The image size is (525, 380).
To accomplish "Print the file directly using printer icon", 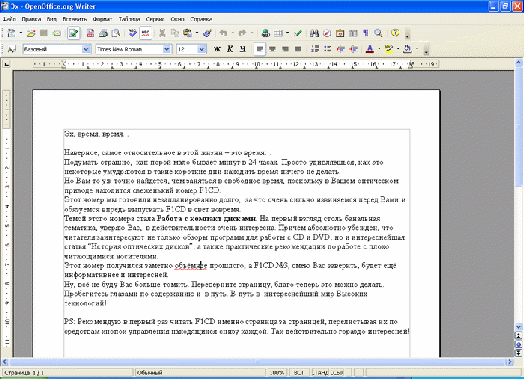I will 103,33.
